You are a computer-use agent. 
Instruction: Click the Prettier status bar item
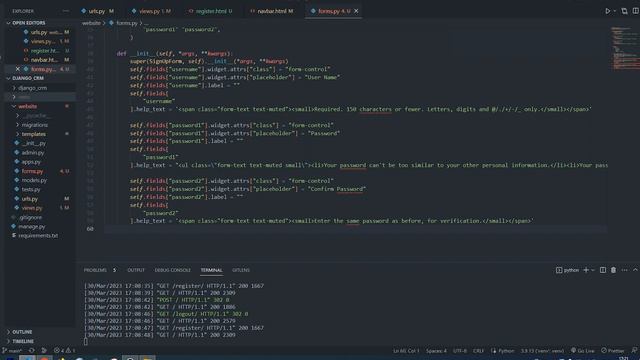613,351
